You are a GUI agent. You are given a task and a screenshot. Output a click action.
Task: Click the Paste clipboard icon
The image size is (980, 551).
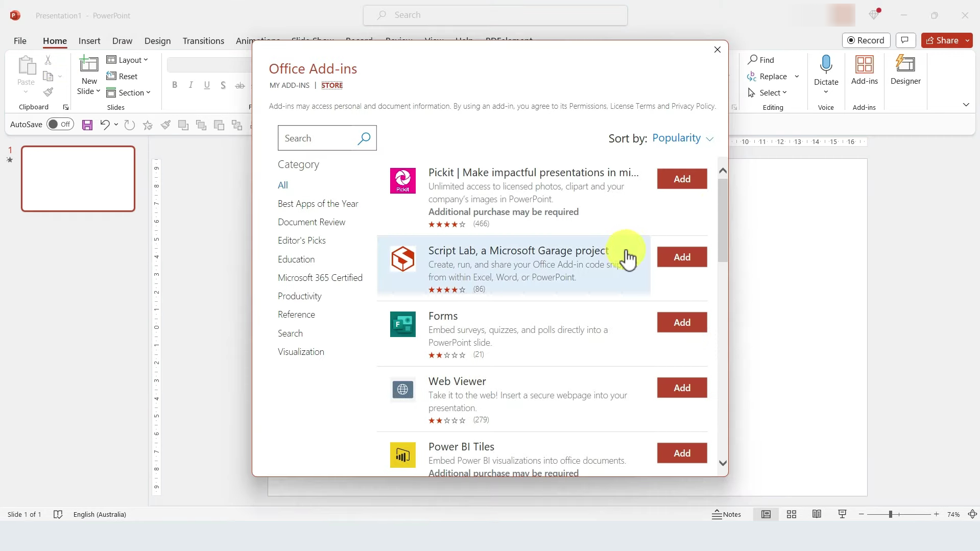[26, 65]
